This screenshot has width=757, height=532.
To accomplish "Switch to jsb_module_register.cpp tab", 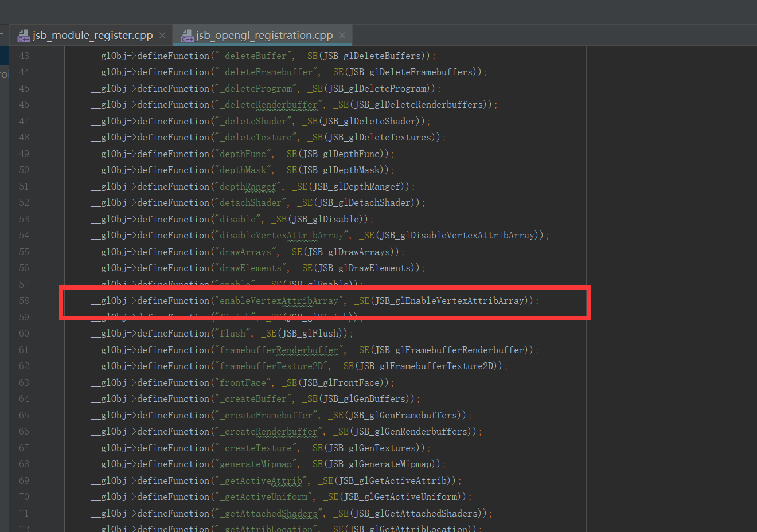I will coord(92,36).
